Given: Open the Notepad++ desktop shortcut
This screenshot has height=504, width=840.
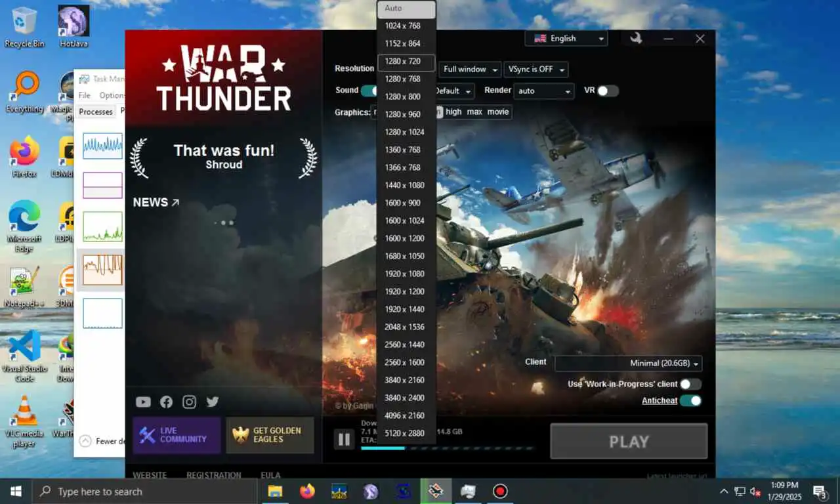Looking at the screenshot, I should pyautogui.click(x=24, y=287).
